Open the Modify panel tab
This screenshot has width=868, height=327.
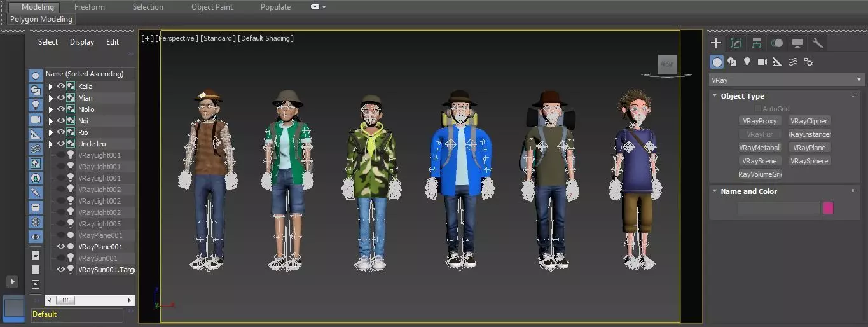(736, 43)
